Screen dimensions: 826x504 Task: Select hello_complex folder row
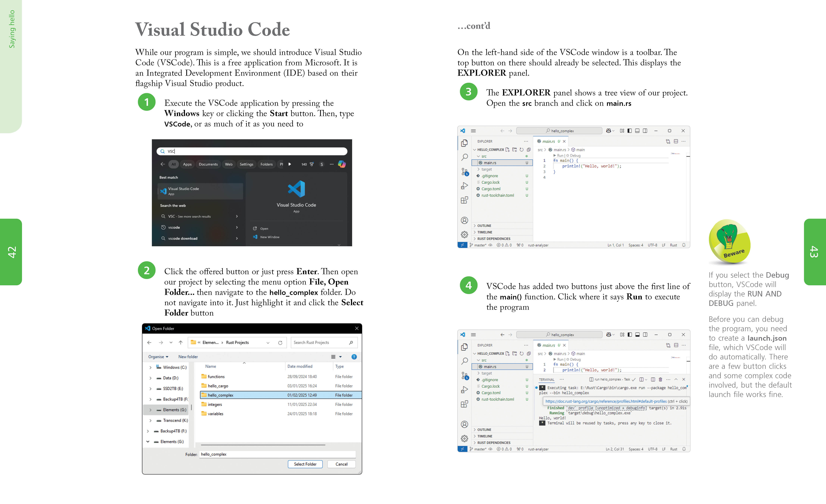click(x=281, y=395)
